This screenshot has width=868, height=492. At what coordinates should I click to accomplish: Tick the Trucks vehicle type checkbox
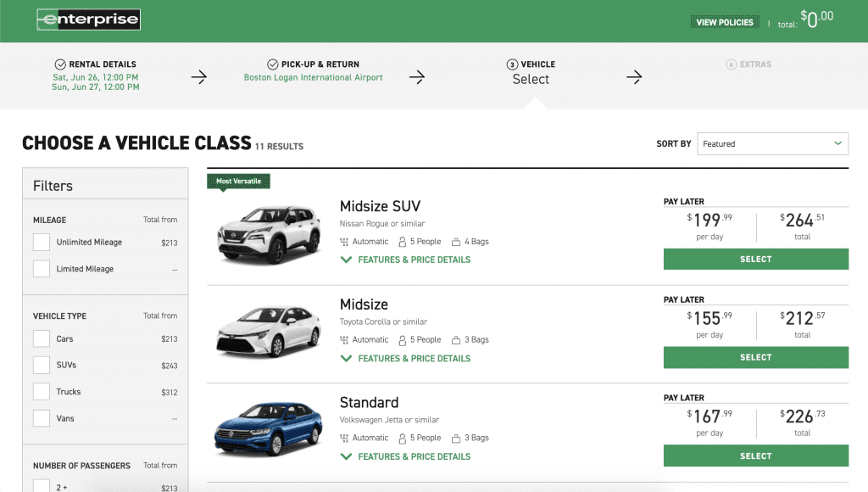point(42,392)
